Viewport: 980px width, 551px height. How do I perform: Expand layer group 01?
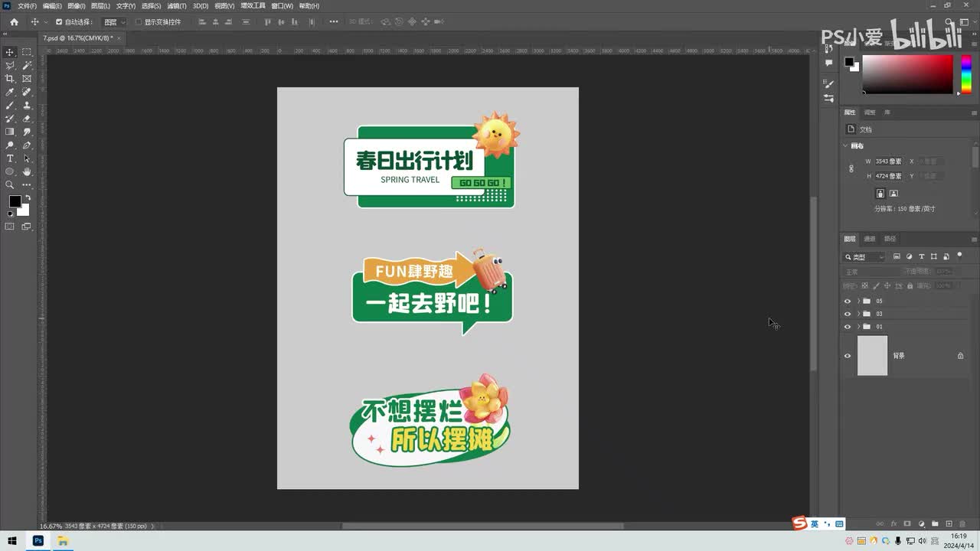pos(858,327)
